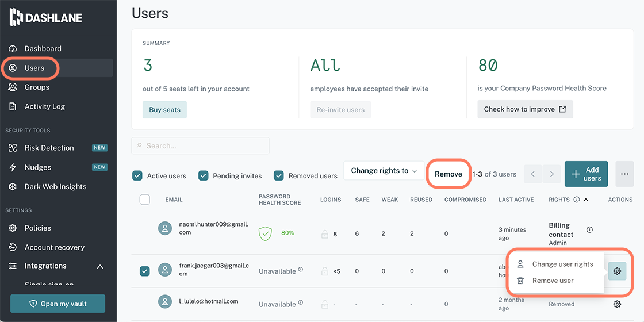Open settings gear for frank.jaeger003 row
Image resolution: width=644 pixels, height=322 pixels.
click(617, 271)
